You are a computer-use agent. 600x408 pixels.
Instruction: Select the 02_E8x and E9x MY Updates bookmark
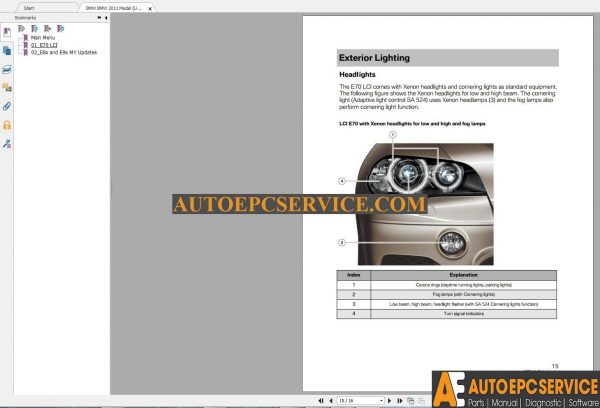64,52
